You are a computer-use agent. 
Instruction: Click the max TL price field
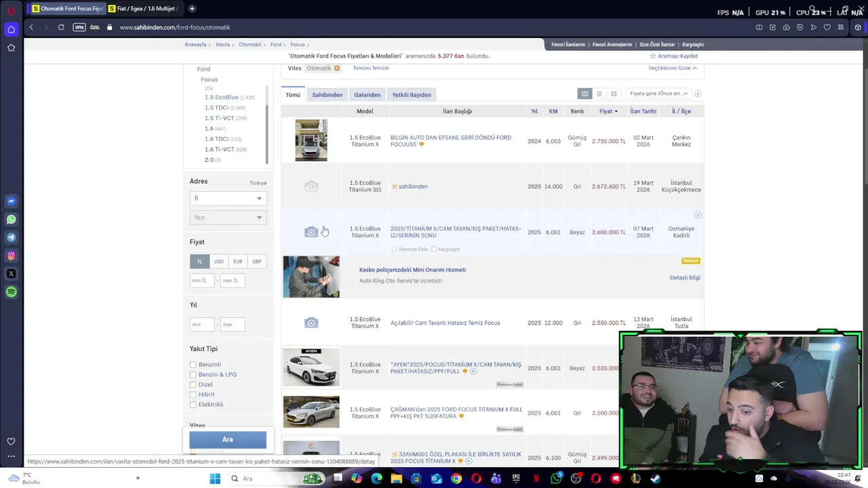pos(233,281)
